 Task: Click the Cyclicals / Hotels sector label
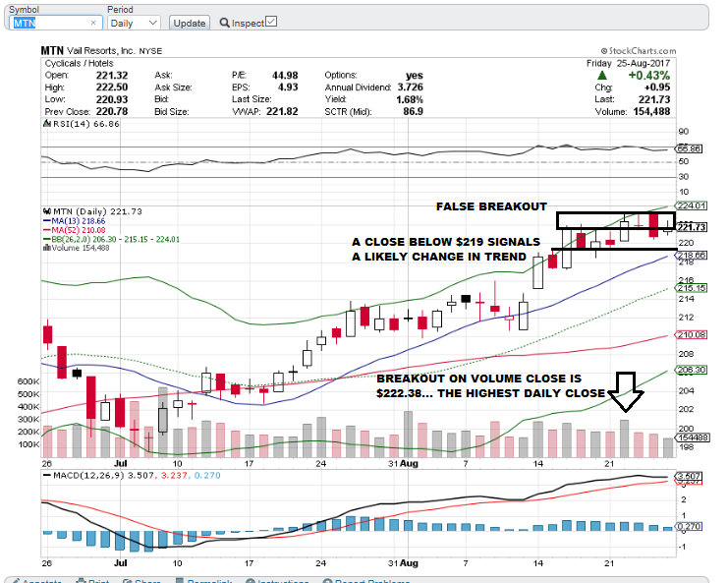click(79, 63)
